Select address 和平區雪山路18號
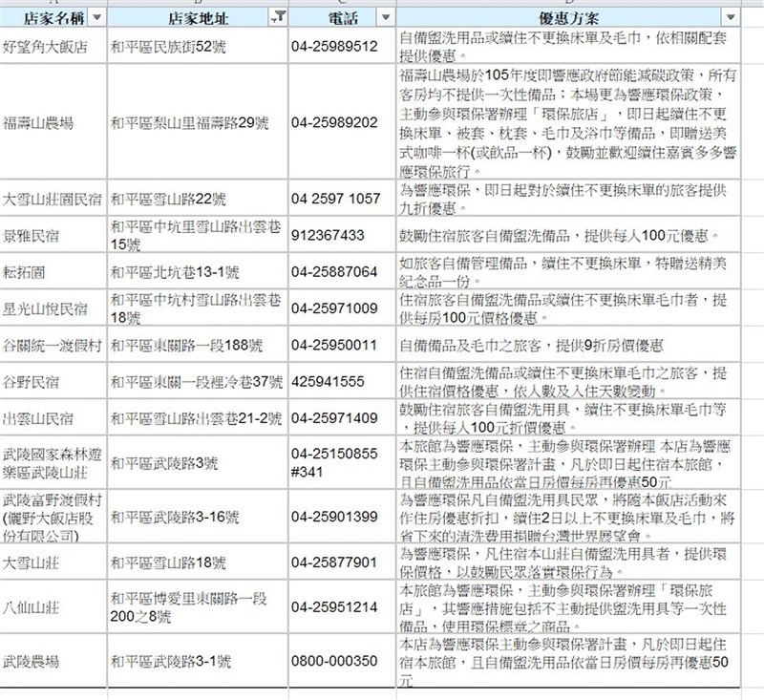 pyautogui.click(x=198, y=562)
